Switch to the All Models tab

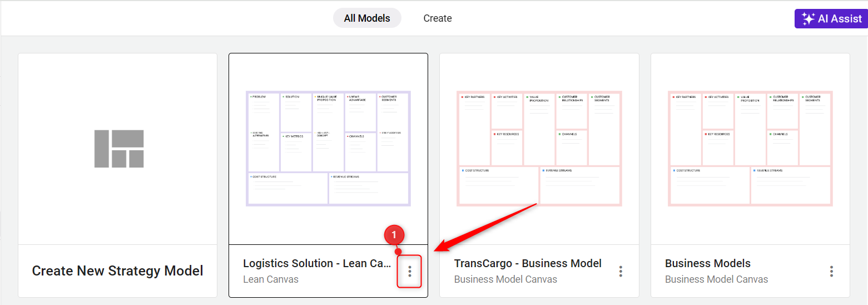click(367, 18)
